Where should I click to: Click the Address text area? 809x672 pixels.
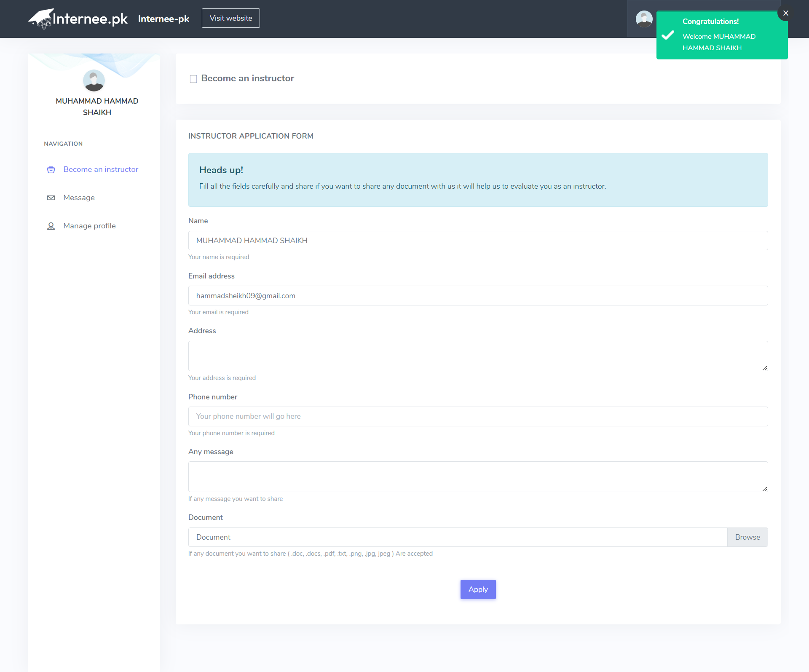point(478,356)
